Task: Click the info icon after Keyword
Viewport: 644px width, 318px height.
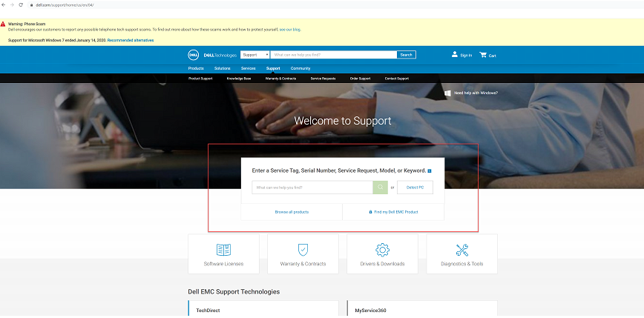Action: click(429, 170)
